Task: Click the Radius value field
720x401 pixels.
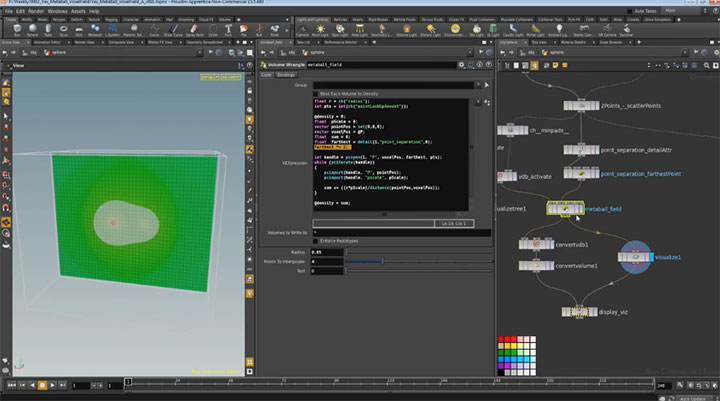Action: coord(327,252)
